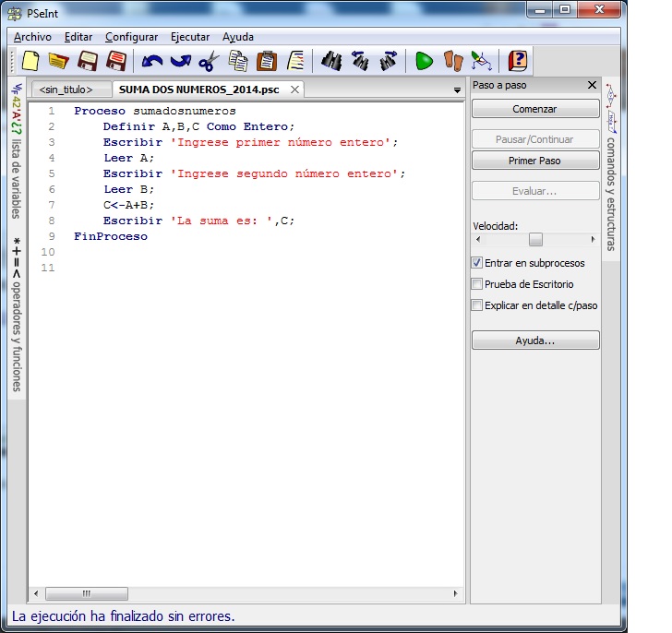Click the binoculars Find icon
Image resolution: width=672 pixels, height=633 pixels.
(x=330, y=62)
